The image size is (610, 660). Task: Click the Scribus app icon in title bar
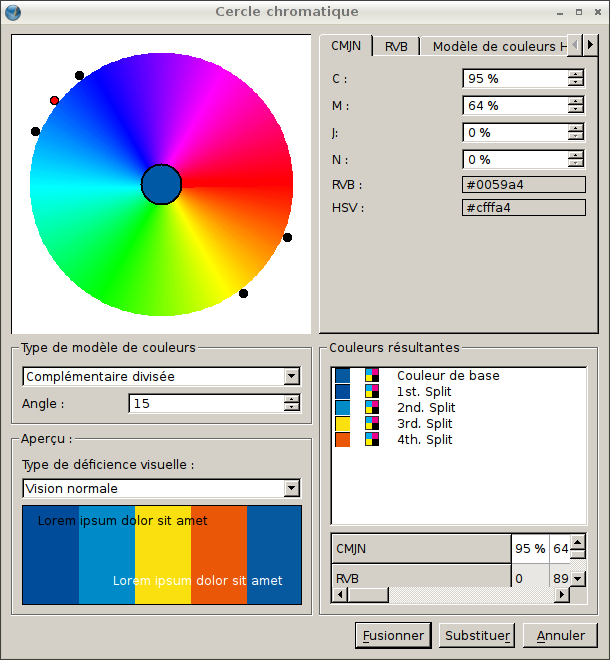tap(13, 12)
